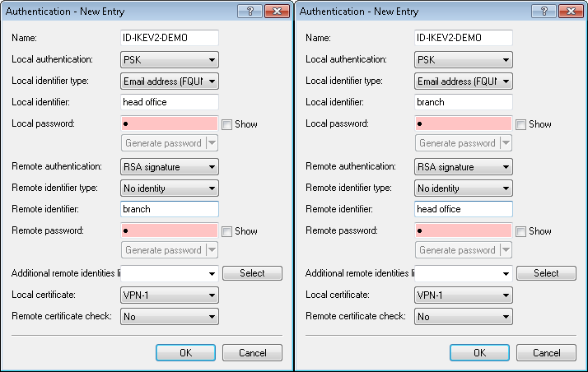Click OK in the right dialog
Image resolution: width=588 pixels, height=372 pixels.
point(479,352)
